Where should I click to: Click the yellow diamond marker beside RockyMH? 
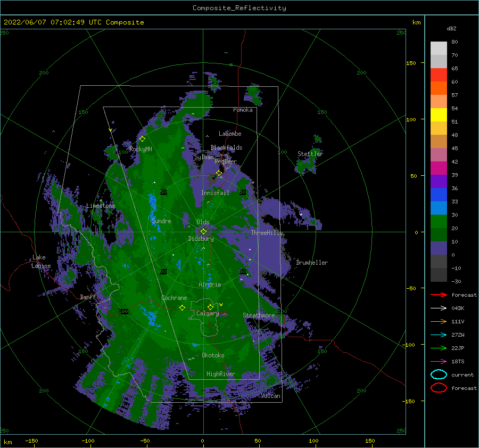[x=142, y=139]
